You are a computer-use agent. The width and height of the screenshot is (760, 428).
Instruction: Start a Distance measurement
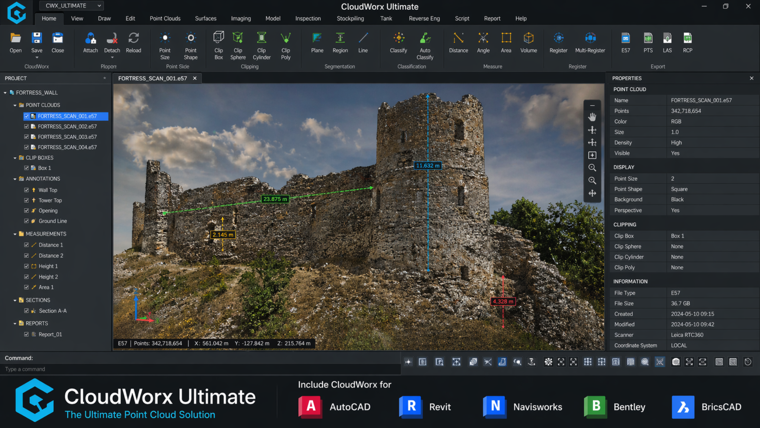[458, 38]
